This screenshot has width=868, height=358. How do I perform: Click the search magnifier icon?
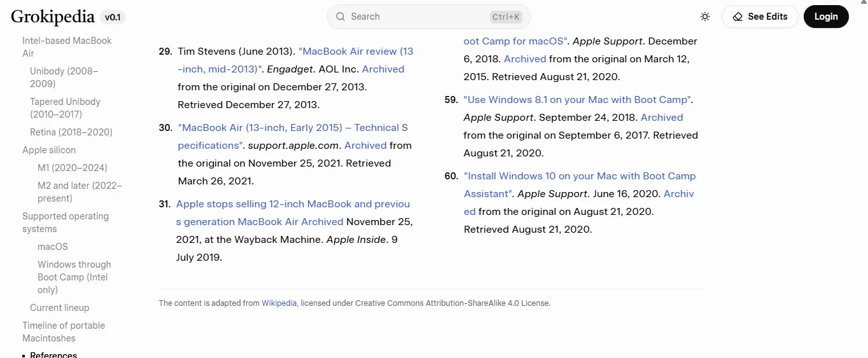coord(340,17)
